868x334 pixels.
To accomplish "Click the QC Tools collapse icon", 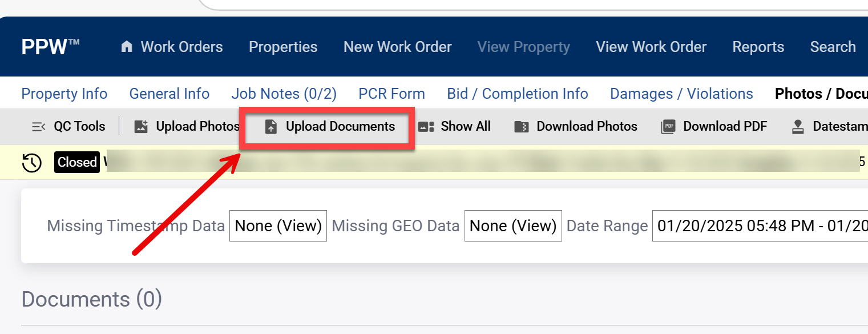I will pos(38,127).
